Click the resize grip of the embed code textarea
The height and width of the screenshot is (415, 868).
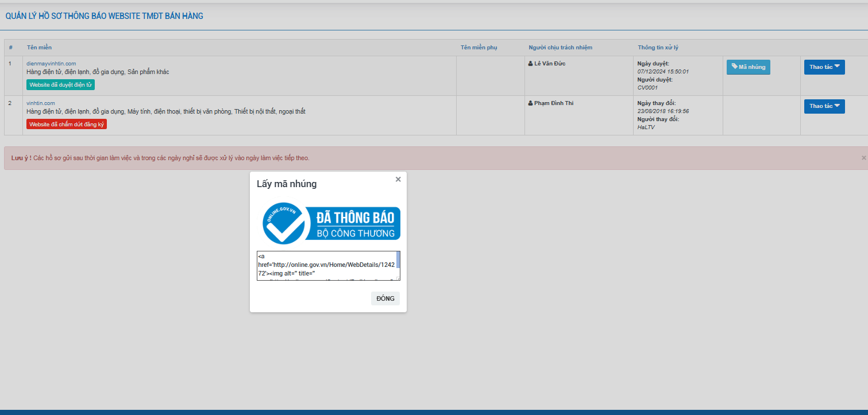pyautogui.click(x=398, y=278)
